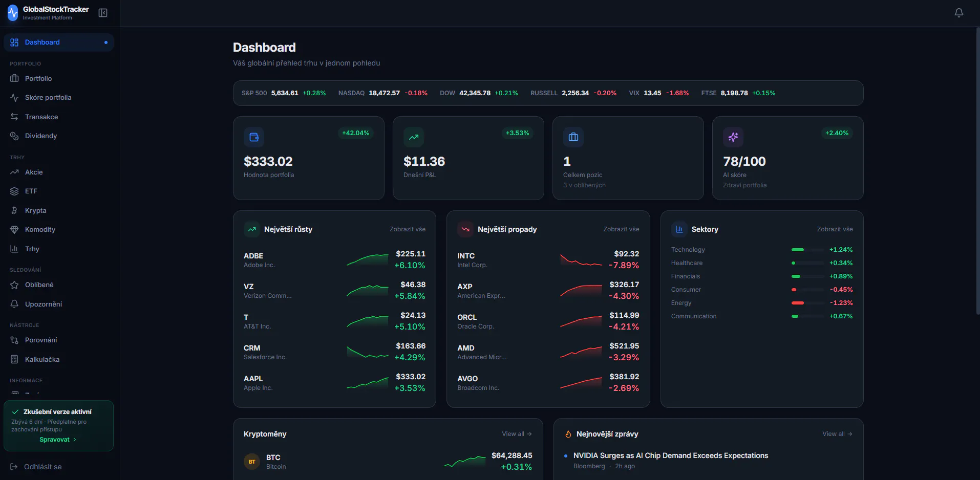
Task: Select Kalkulačka tool
Action: click(58, 359)
